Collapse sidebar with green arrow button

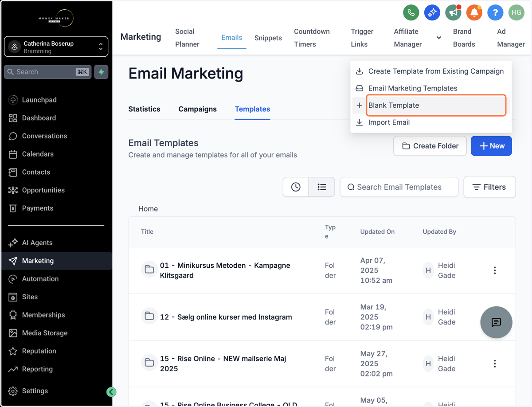point(111,391)
